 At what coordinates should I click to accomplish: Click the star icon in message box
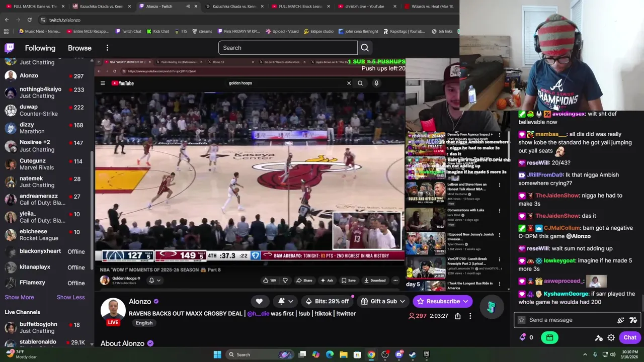tap(522, 320)
